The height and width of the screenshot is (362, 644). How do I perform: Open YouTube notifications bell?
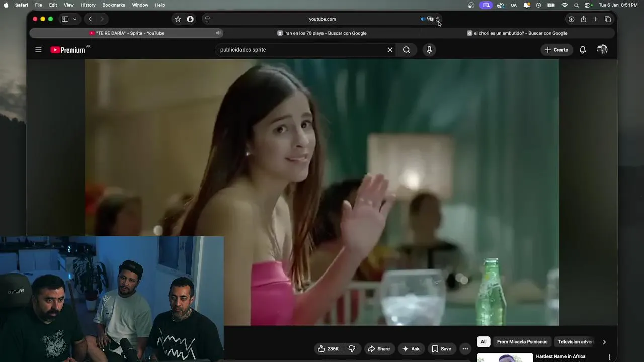(583, 50)
